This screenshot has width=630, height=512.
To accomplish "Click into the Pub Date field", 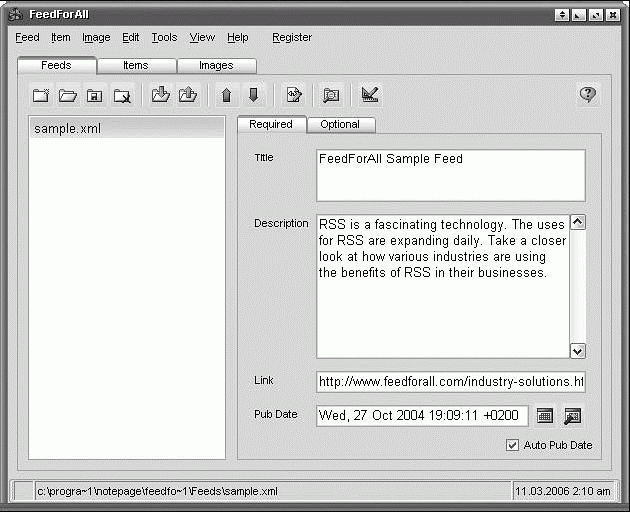I will (422, 416).
